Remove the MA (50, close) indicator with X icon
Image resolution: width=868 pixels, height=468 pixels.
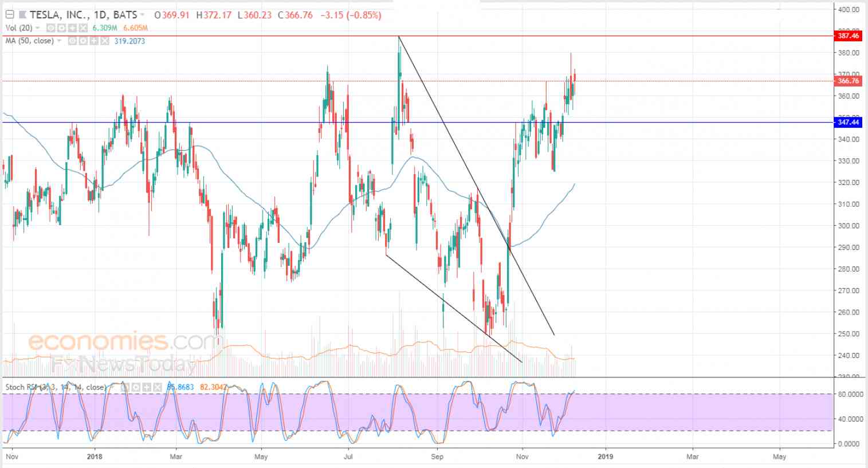click(105, 41)
